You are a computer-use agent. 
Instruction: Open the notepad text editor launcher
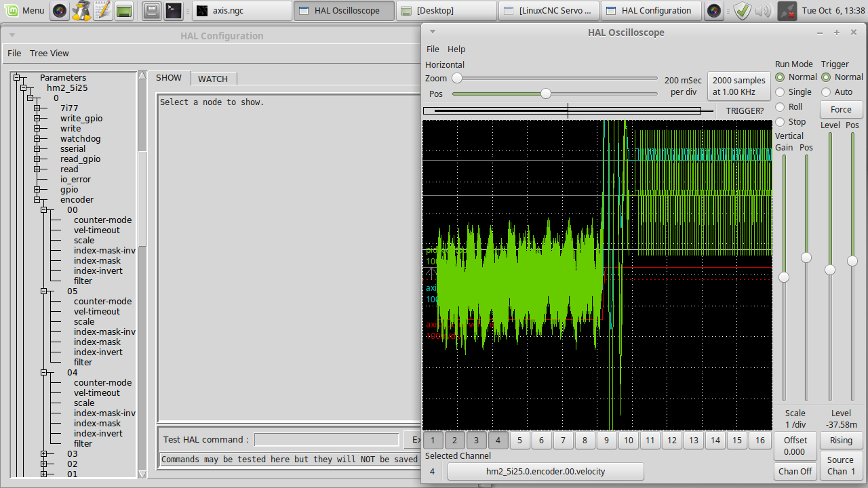[102, 10]
